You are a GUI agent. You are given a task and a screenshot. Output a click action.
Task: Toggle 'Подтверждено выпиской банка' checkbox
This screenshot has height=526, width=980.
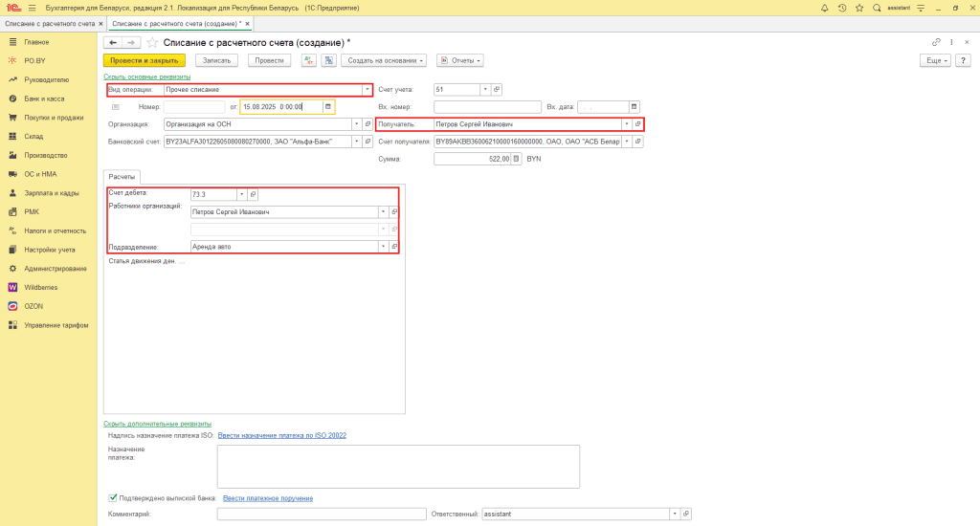click(113, 497)
